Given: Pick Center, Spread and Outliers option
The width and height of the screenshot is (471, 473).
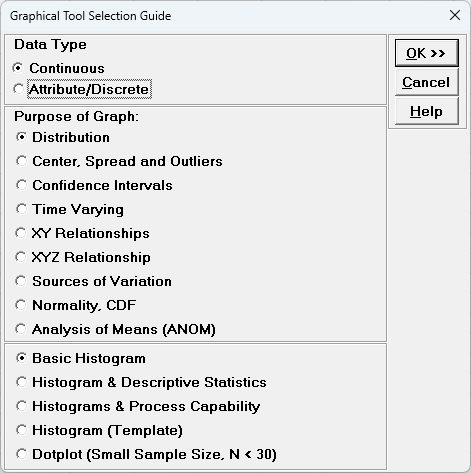Looking at the screenshot, I should click(x=119, y=161).
